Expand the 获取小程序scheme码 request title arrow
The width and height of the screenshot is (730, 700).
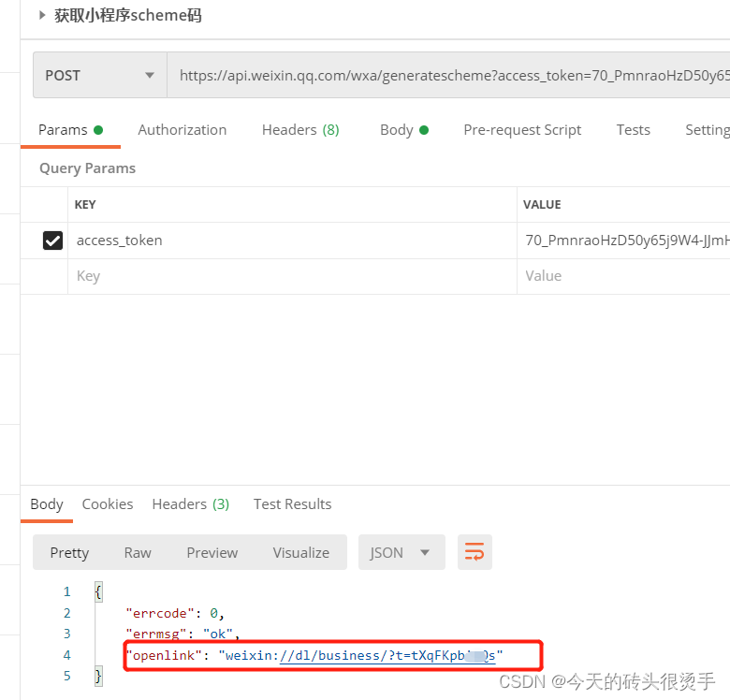pyautogui.click(x=42, y=15)
